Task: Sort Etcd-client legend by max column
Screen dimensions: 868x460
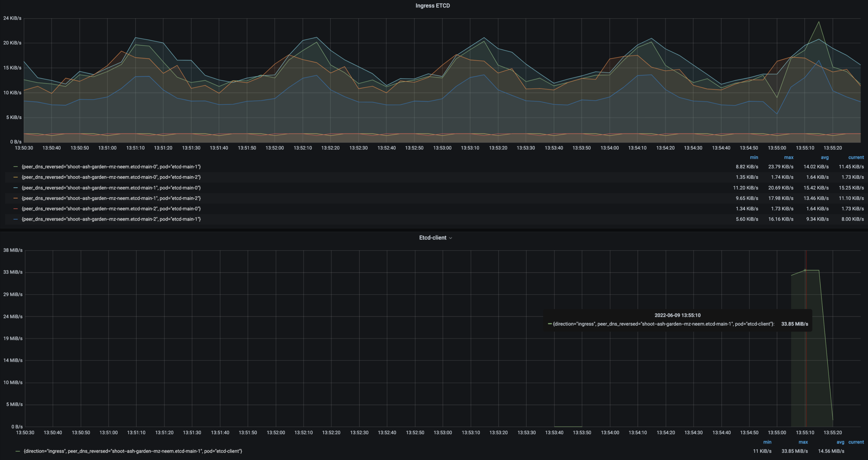Action: [803, 442]
